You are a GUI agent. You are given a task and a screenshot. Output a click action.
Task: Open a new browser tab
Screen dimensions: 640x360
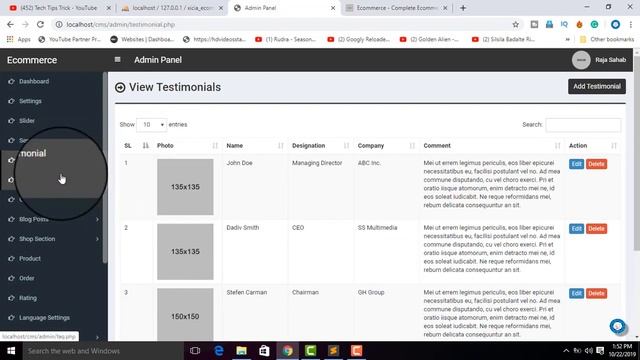(x=463, y=8)
